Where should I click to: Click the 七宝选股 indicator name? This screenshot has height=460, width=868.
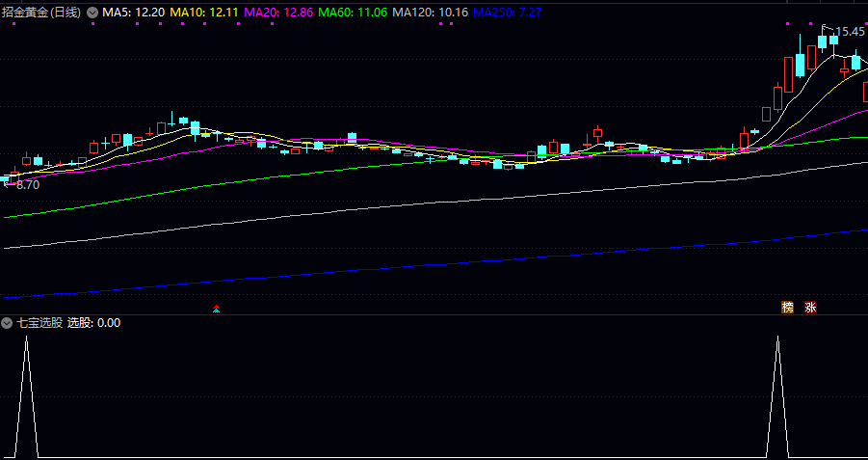39,322
